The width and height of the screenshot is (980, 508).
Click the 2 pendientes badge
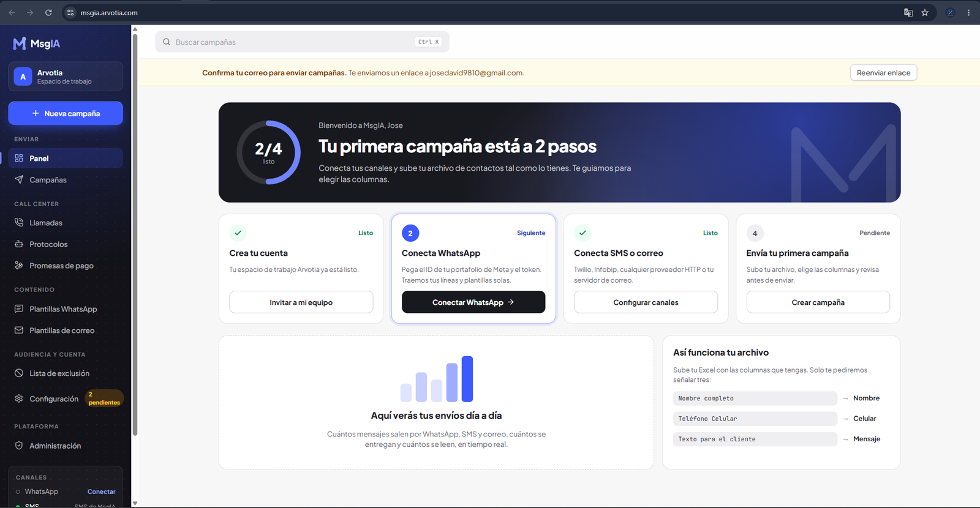[x=104, y=398]
